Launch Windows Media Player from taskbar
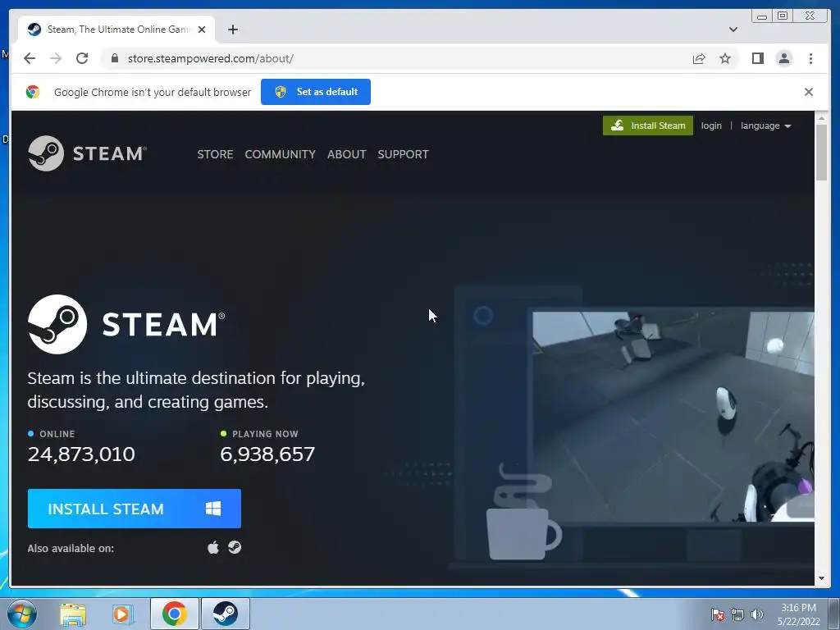The image size is (840, 630). point(121,614)
